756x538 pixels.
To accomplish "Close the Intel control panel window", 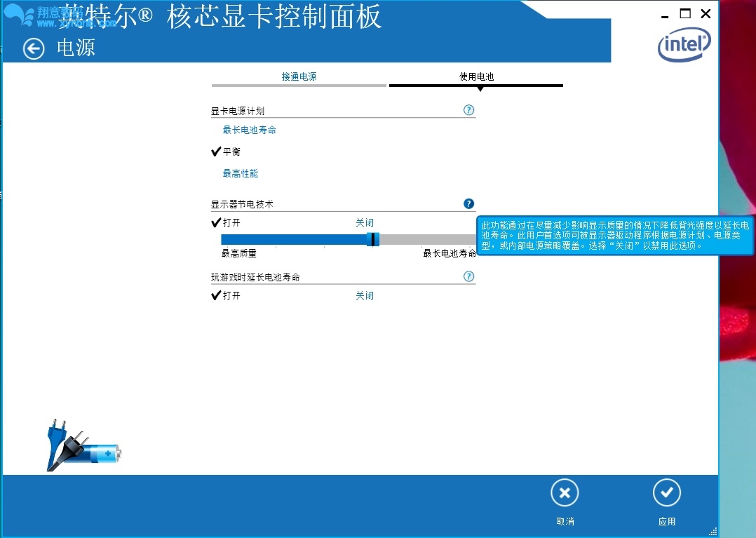I will click(706, 13).
